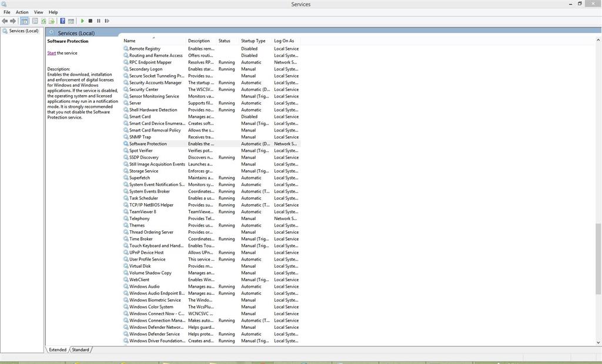Viewport: 602px width, 364px height.
Task: Open the blue Help toolbar icon
Action: click(62, 21)
